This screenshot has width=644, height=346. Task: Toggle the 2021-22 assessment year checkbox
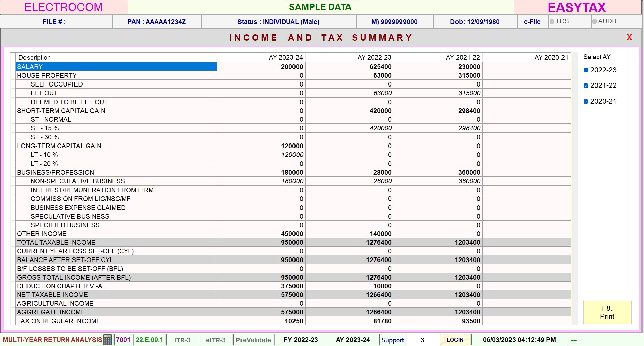[x=586, y=85]
